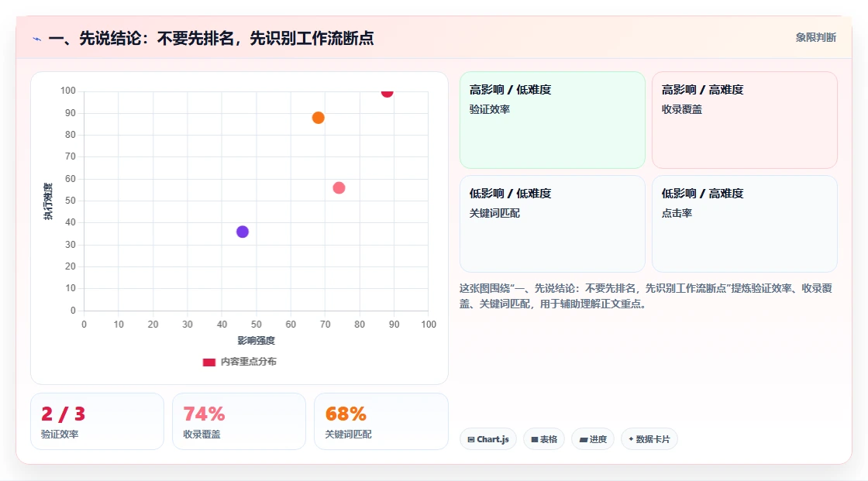This screenshot has height=481, width=868.
Task: Click the 关键词匹配 text in quadrant card
Action: (x=494, y=213)
